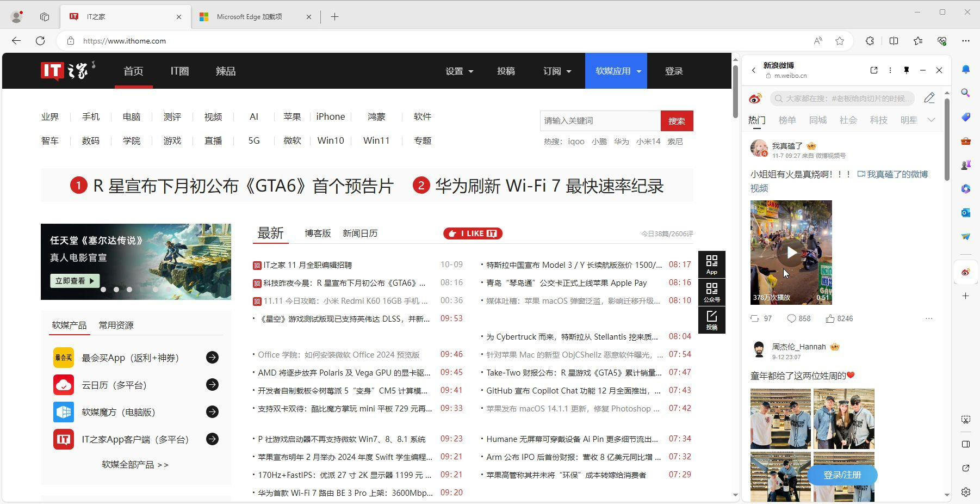
Task: View site info via the lock icon
Action: (70, 41)
